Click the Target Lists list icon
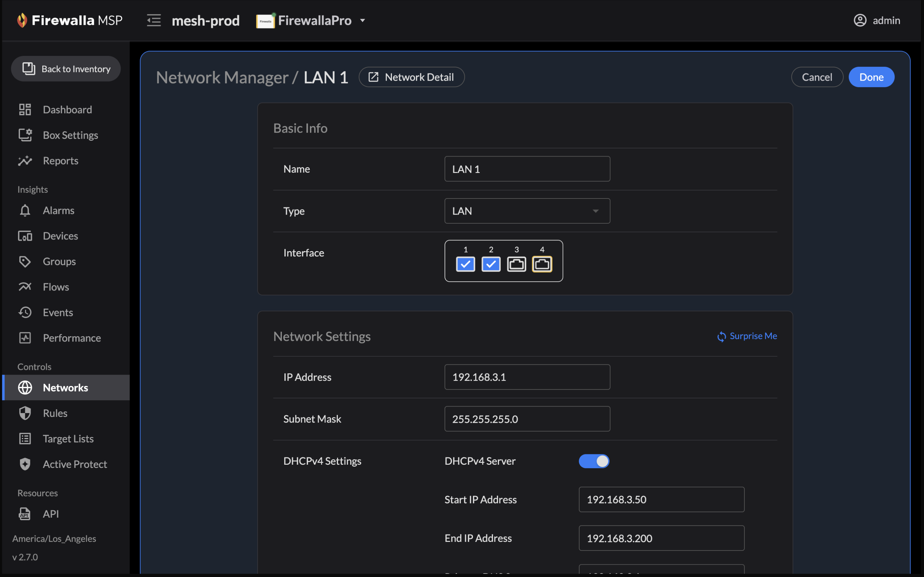 (25, 439)
